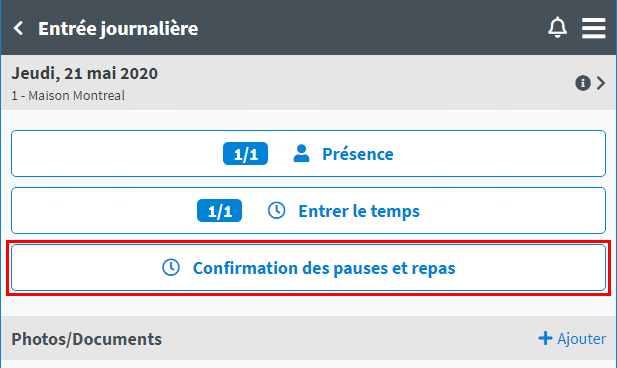Click plus icon next to Ajouter
This screenshot has width=617, height=368.
pos(545,338)
